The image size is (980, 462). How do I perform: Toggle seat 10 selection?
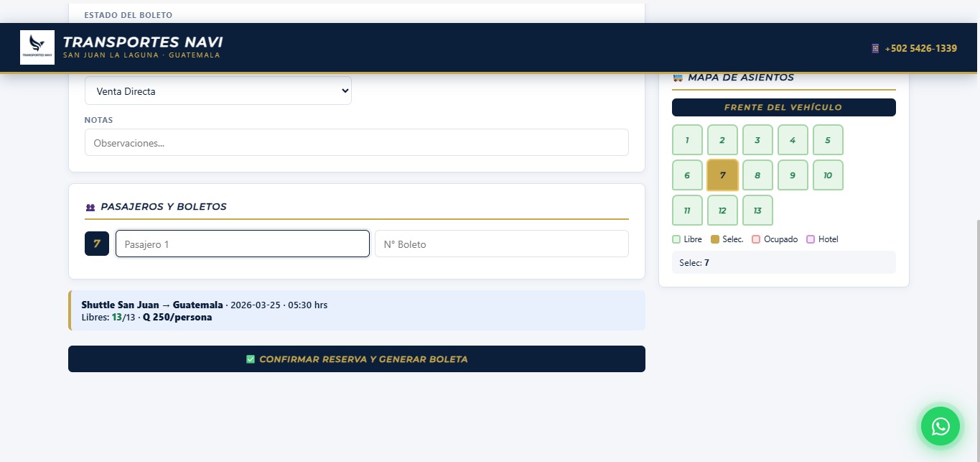pyautogui.click(x=828, y=175)
